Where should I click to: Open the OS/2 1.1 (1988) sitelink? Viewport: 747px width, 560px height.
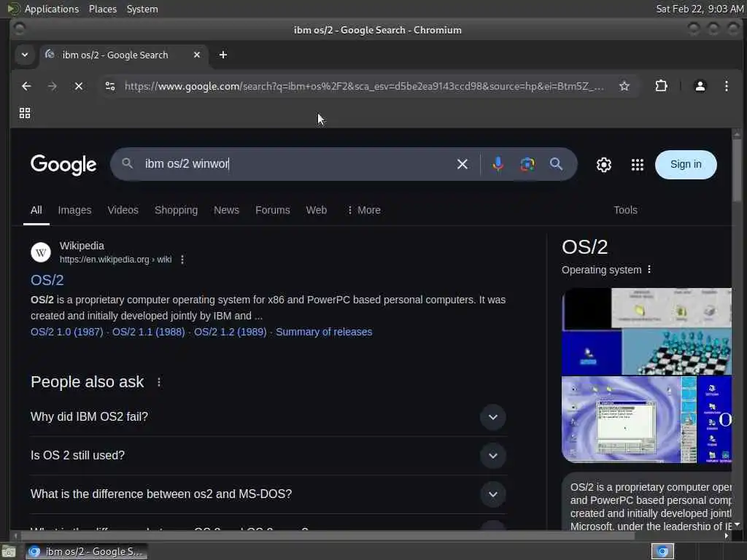point(148,332)
